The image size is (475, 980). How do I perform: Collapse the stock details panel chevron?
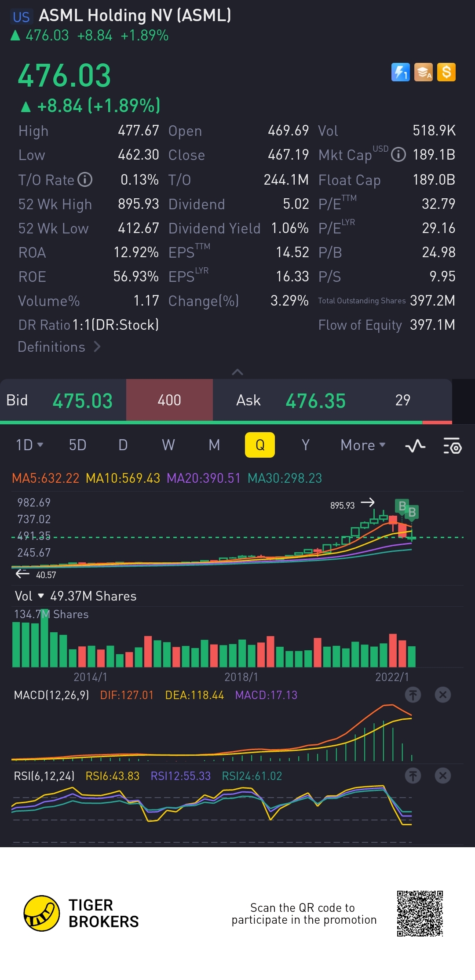click(x=237, y=372)
